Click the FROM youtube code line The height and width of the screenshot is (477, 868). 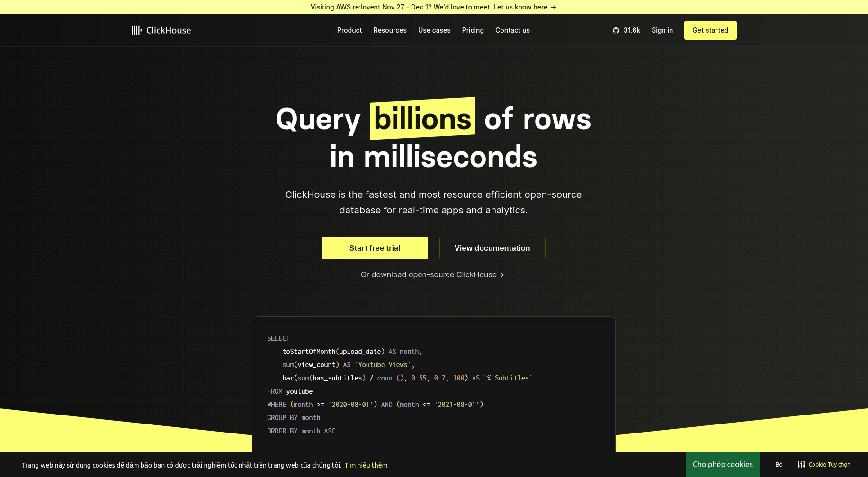[290, 391]
